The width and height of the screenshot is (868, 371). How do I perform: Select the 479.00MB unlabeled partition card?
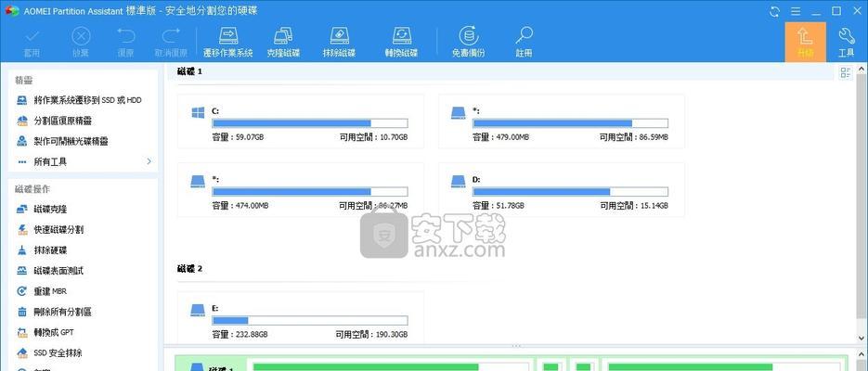pos(562,122)
